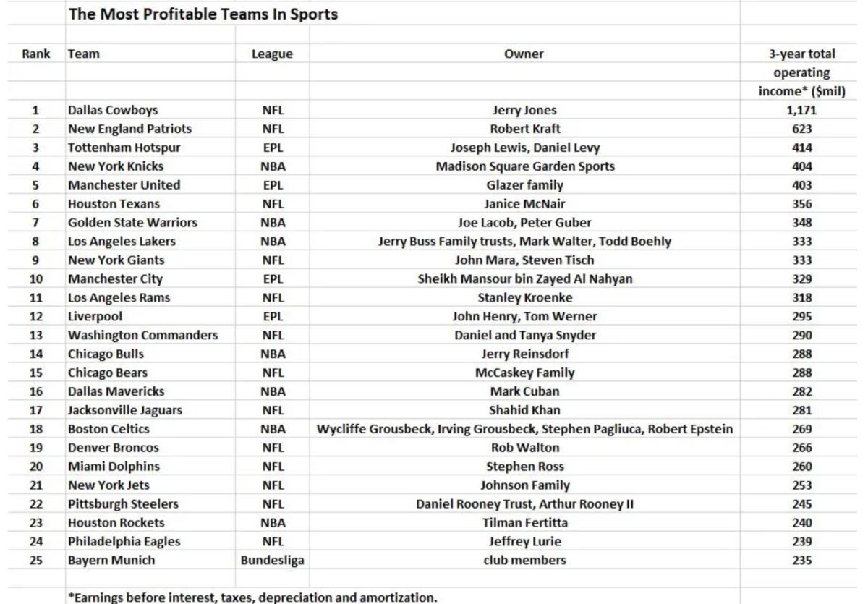This screenshot has width=868, height=604.
Task: Select the 1,171 operating income cell
Action: [x=801, y=111]
